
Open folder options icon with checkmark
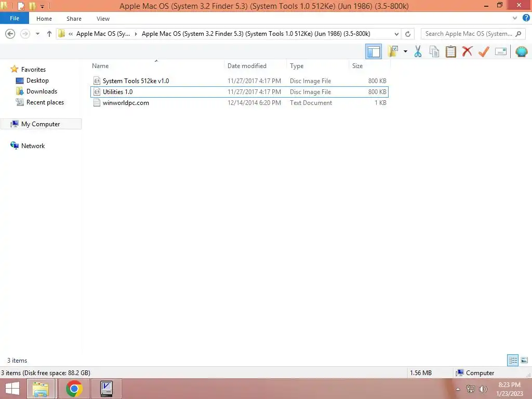click(393, 51)
